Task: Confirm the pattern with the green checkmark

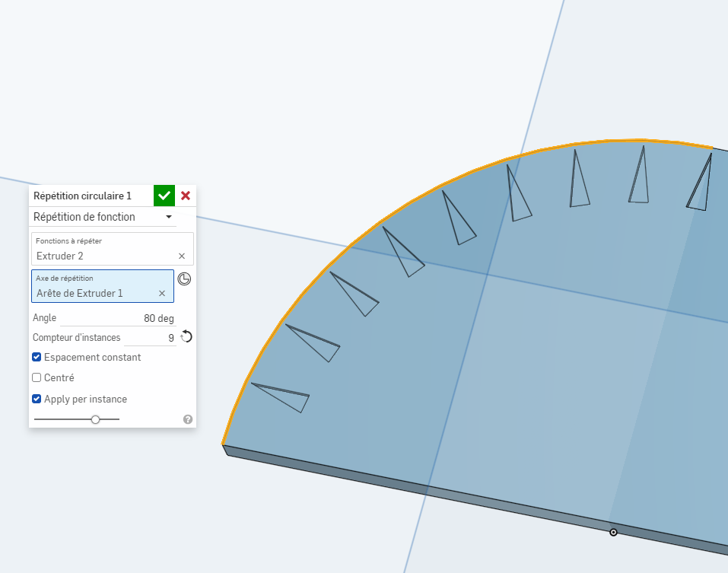Action: tap(164, 196)
